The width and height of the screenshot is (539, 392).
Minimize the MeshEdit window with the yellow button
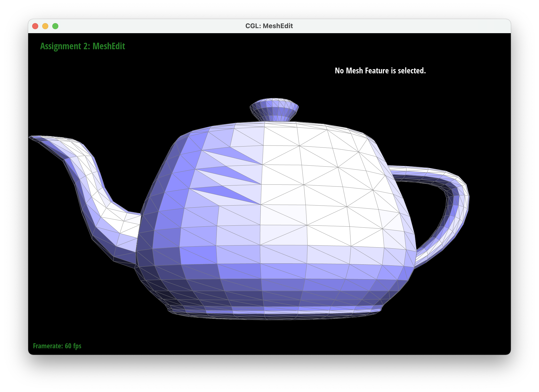(x=45, y=26)
